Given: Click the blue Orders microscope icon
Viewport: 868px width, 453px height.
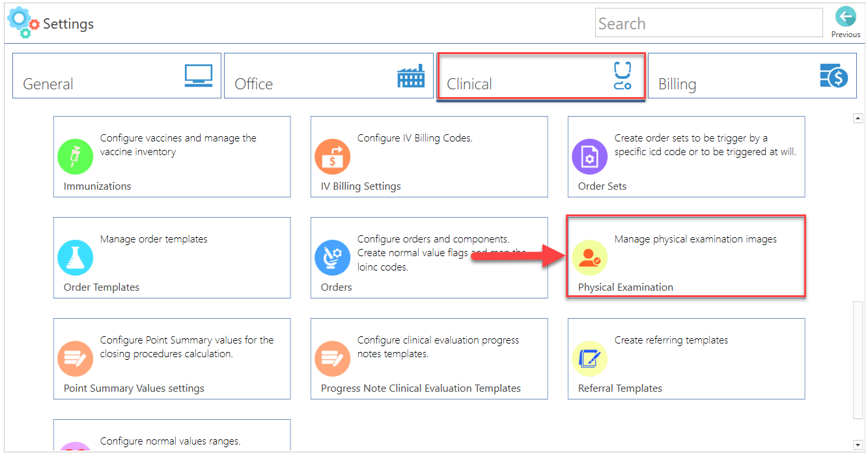Looking at the screenshot, I should (x=333, y=257).
